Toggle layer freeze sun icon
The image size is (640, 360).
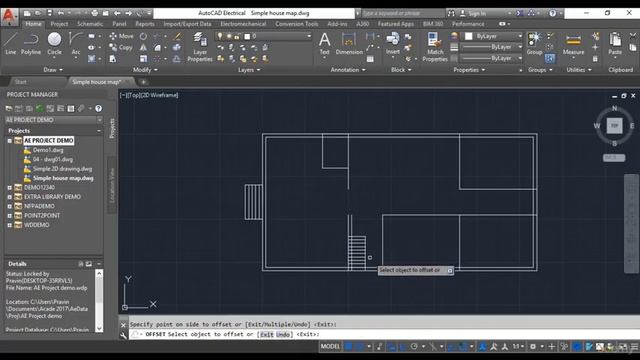[229, 36]
